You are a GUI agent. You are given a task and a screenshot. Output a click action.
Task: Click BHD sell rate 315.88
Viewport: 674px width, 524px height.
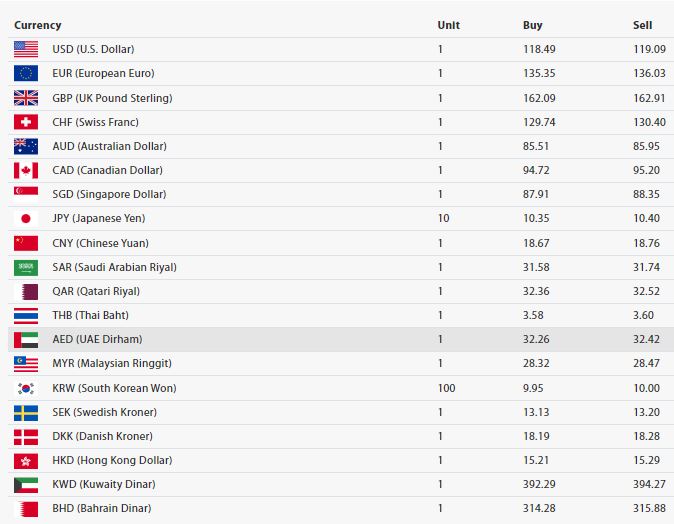[650, 508]
